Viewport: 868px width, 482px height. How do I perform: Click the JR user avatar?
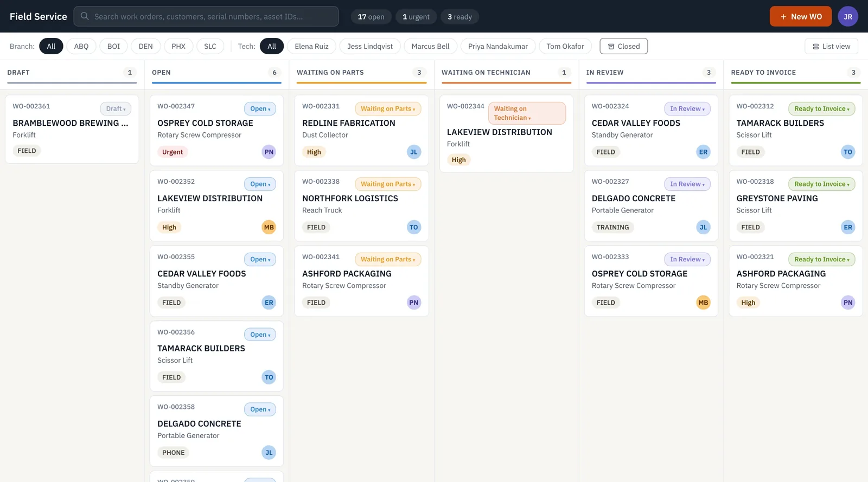(847, 16)
